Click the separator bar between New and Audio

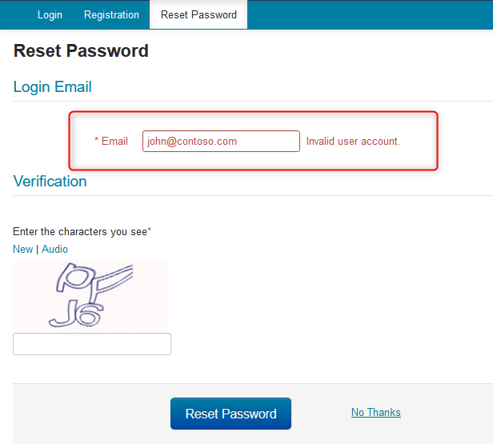coord(37,249)
